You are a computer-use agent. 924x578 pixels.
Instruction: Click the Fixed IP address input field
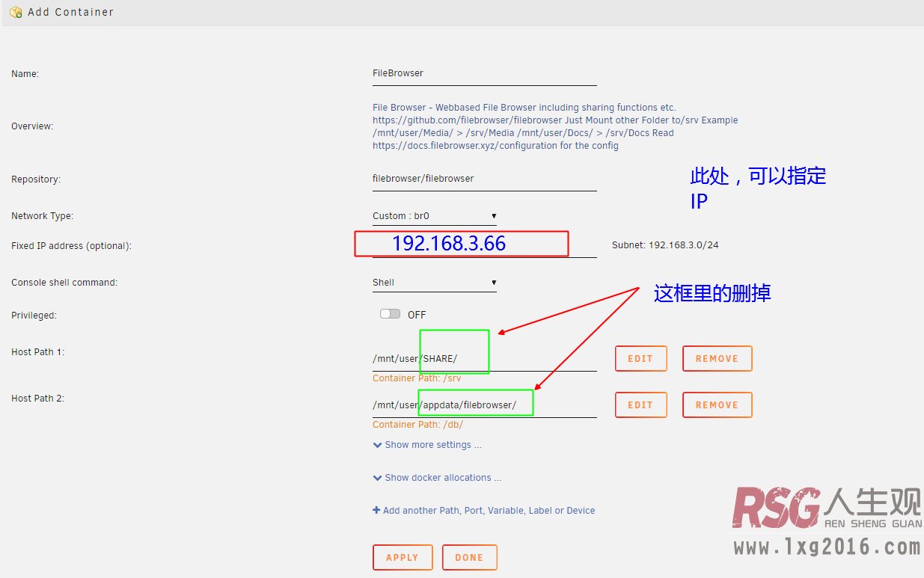click(x=484, y=245)
